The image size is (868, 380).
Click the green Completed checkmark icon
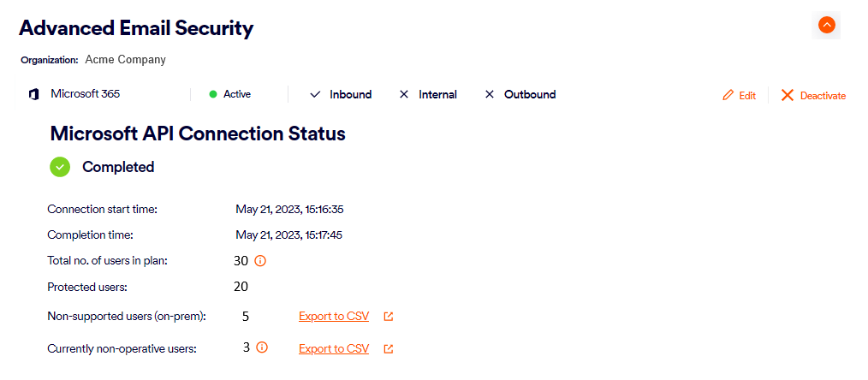click(60, 167)
